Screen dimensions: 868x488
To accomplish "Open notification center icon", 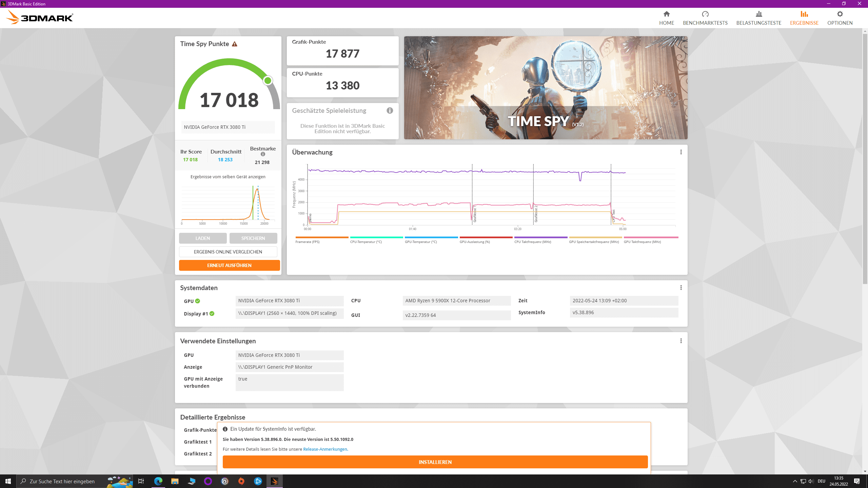I will (857, 481).
